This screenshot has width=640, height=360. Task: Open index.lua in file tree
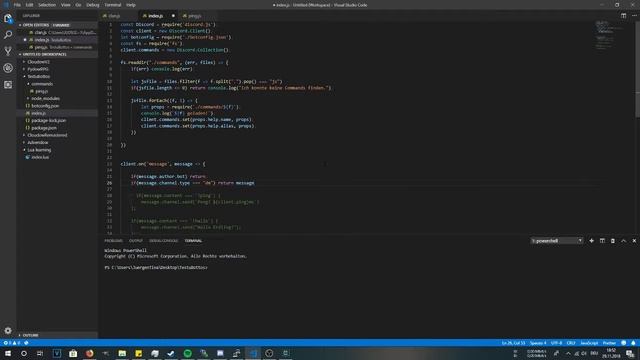click(57, 157)
